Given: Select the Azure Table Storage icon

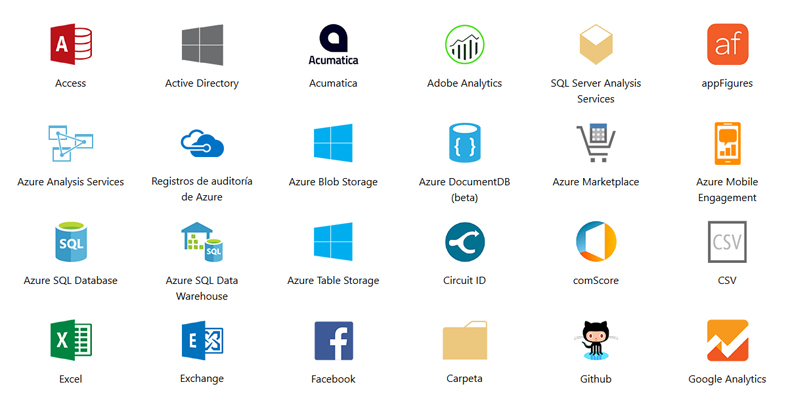Looking at the screenshot, I should [x=333, y=241].
